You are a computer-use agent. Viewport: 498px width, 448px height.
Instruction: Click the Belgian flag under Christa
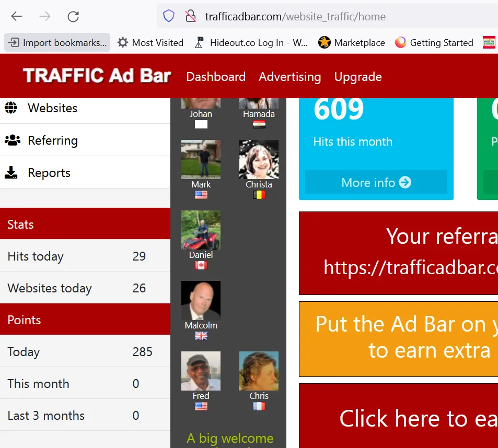coord(259,194)
